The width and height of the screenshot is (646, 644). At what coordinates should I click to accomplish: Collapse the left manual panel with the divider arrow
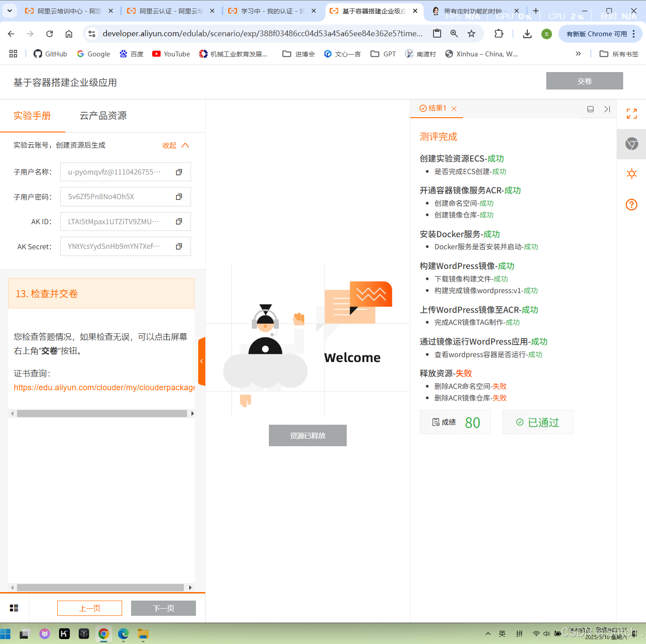(202, 361)
